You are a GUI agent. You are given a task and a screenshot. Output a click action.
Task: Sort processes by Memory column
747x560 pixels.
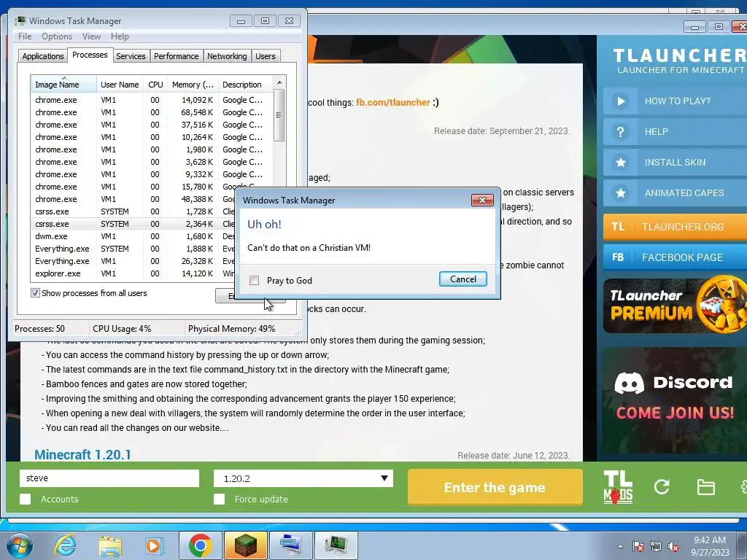click(x=193, y=85)
